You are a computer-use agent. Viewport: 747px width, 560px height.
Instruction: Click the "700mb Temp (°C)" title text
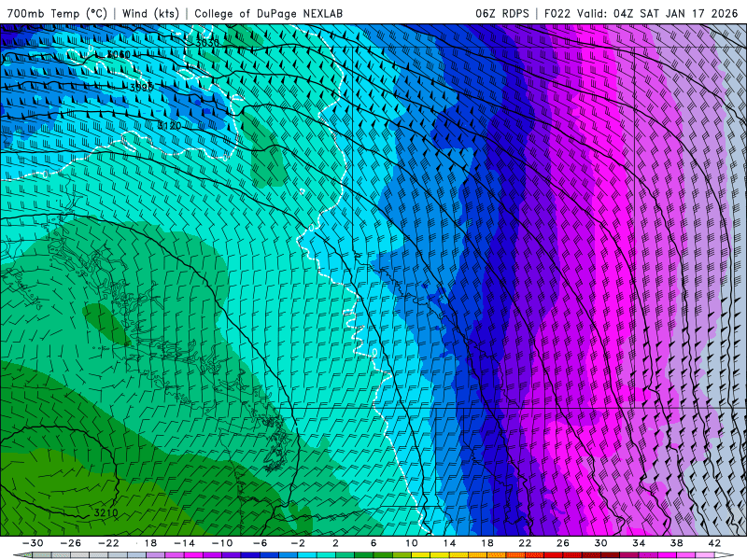click(x=57, y=13)
